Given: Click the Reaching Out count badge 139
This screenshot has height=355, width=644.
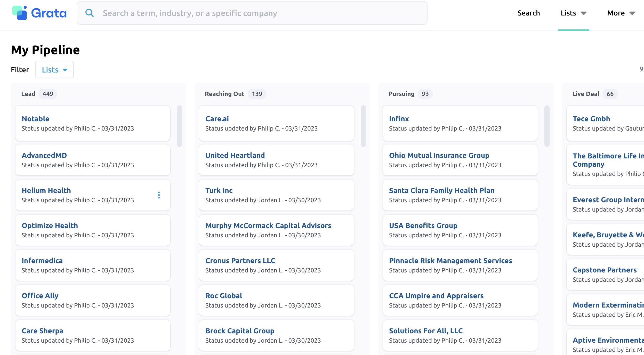Looking at the screenshot, I should tap(257, 94).
